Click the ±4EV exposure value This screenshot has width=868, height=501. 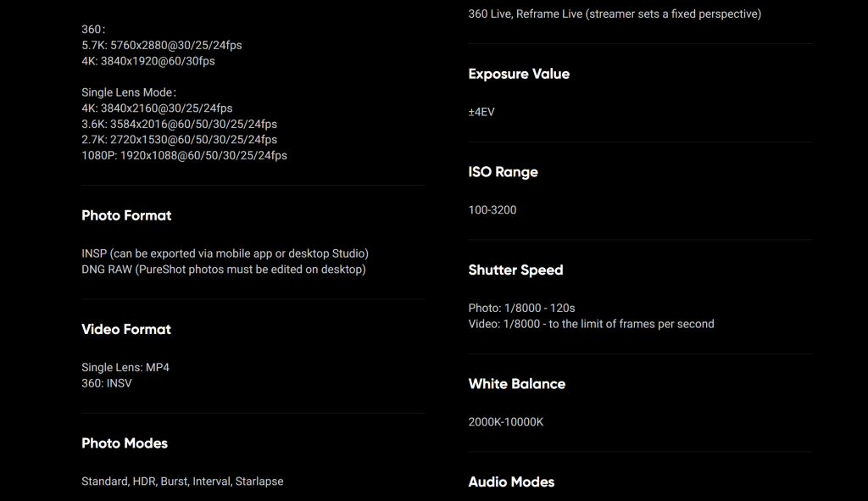click(x=481, y=112)
